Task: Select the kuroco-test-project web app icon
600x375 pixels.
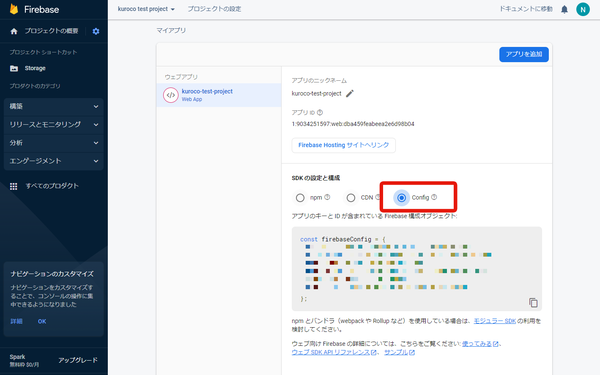Action: coord(171,95)
